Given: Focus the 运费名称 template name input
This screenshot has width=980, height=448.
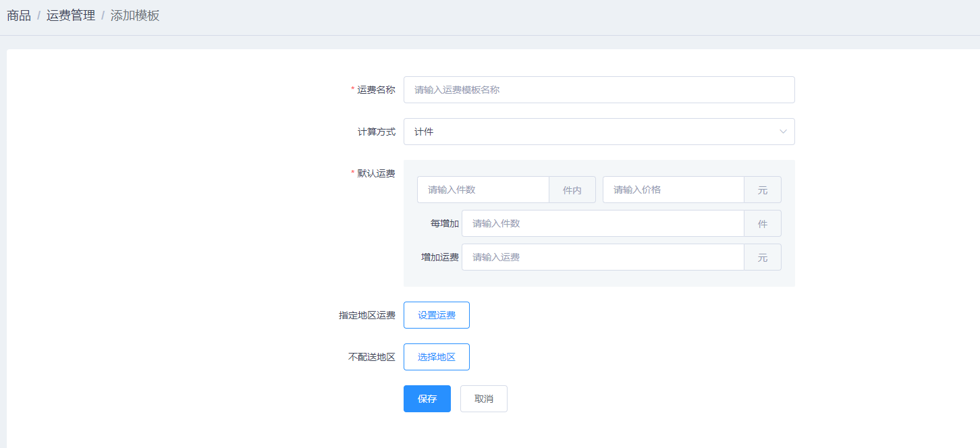Looking at the screenshot, I should 599,90.
